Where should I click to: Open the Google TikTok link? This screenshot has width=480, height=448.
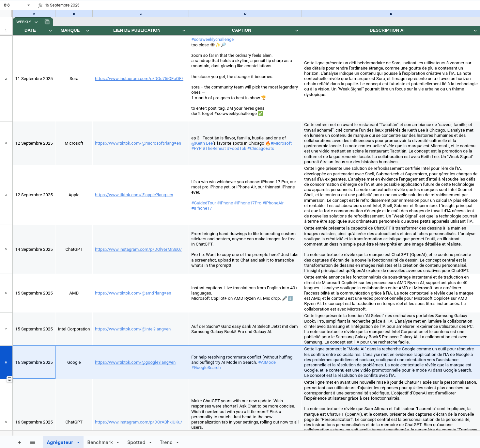click(135, 362)
